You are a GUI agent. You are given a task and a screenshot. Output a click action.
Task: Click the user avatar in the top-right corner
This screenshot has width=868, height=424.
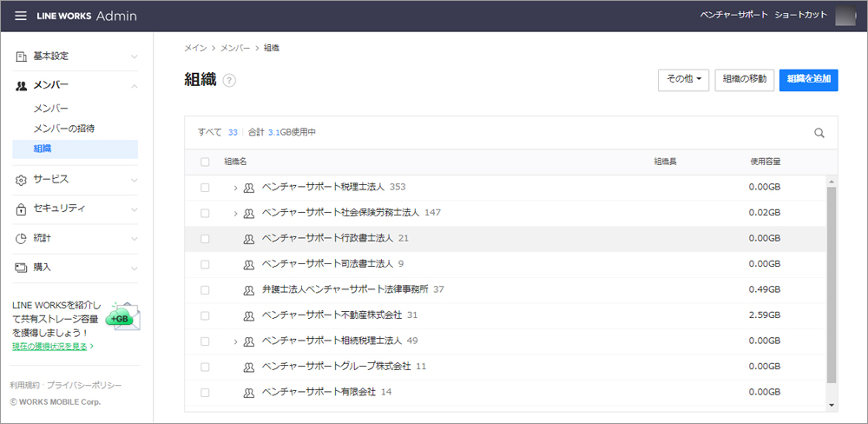(845, 17)
